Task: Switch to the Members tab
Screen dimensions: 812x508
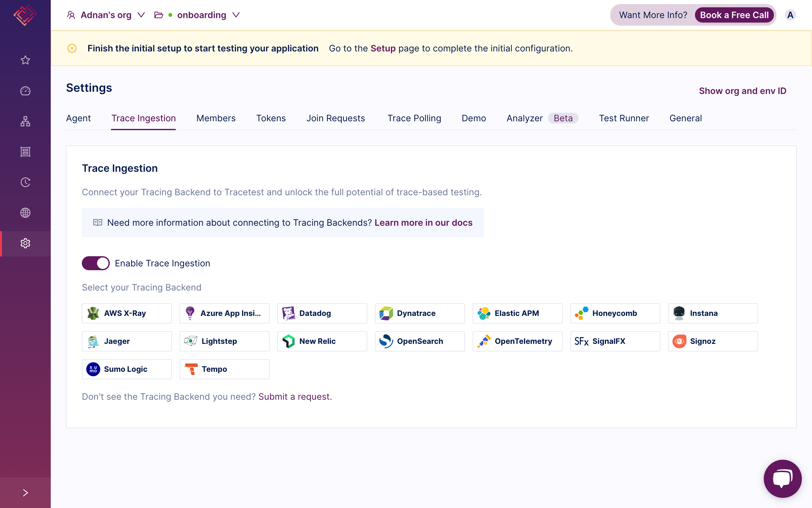Action: point(216,118)
